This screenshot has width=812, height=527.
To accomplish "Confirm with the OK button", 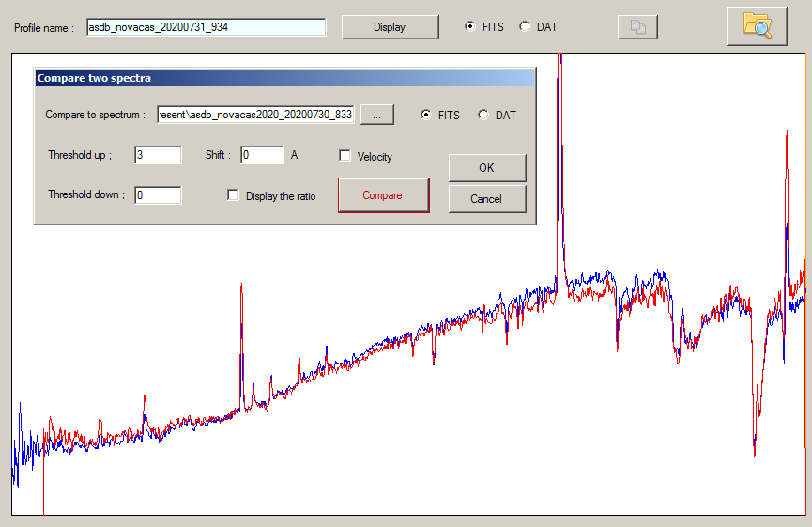I will pos(486,168).
